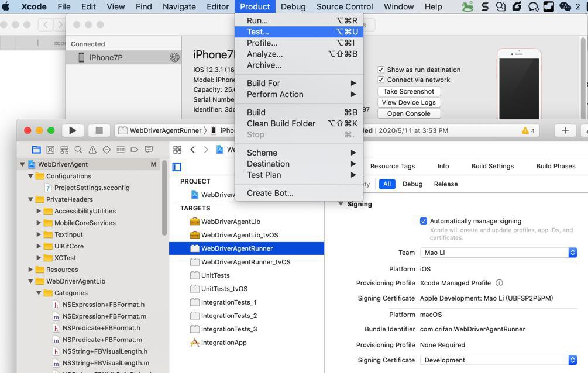588x373 pixels.
Task: Go back with the editor back chevron
Action: pyautogui.click(x=192, y=150)
